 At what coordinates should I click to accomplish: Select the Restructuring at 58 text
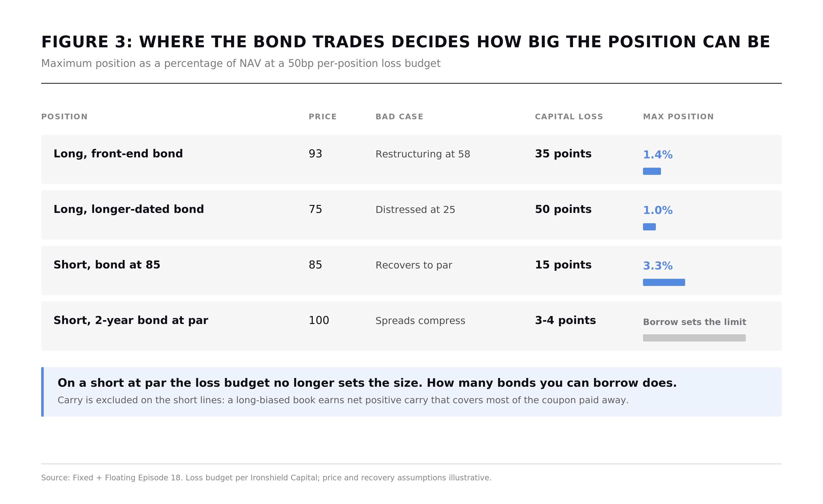423,154
